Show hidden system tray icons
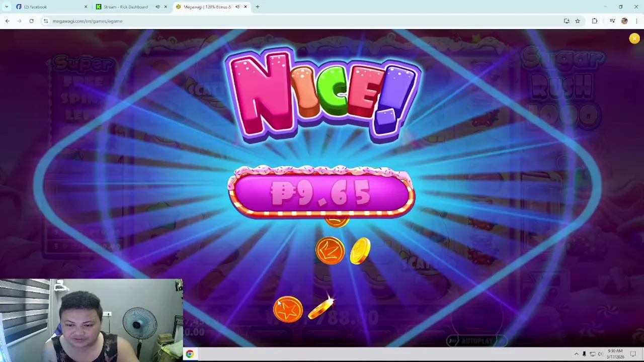 pyautogui.click(x=577, y=354)
